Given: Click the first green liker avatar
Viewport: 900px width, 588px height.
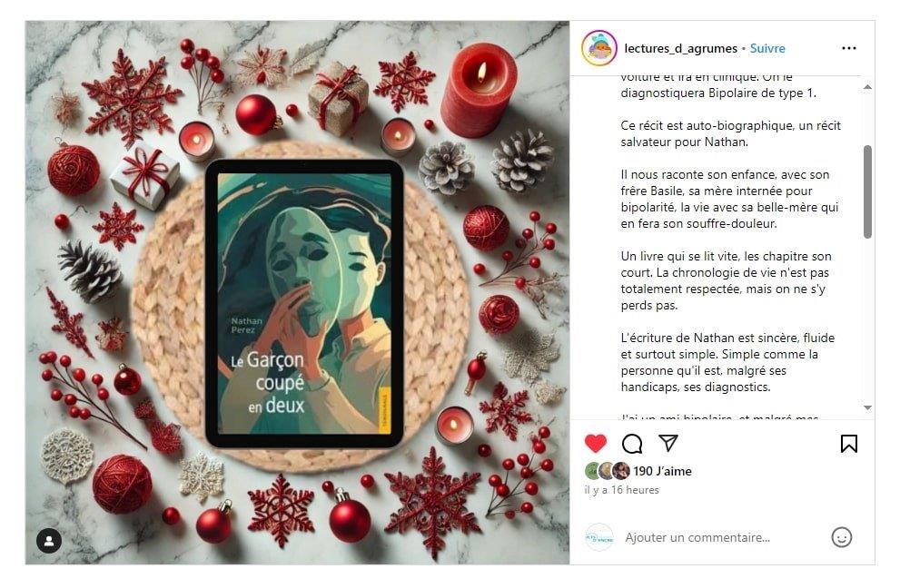Looking at the screenshot, I should tap(592, 471).
